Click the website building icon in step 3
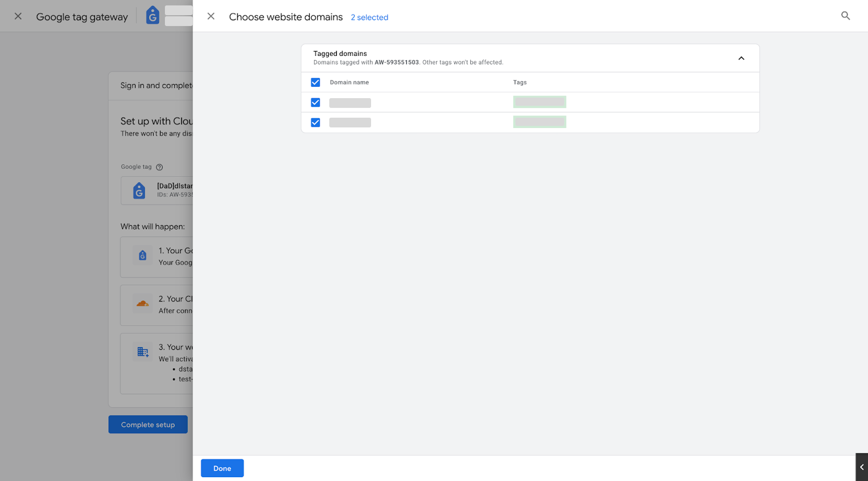 (143, 352)
